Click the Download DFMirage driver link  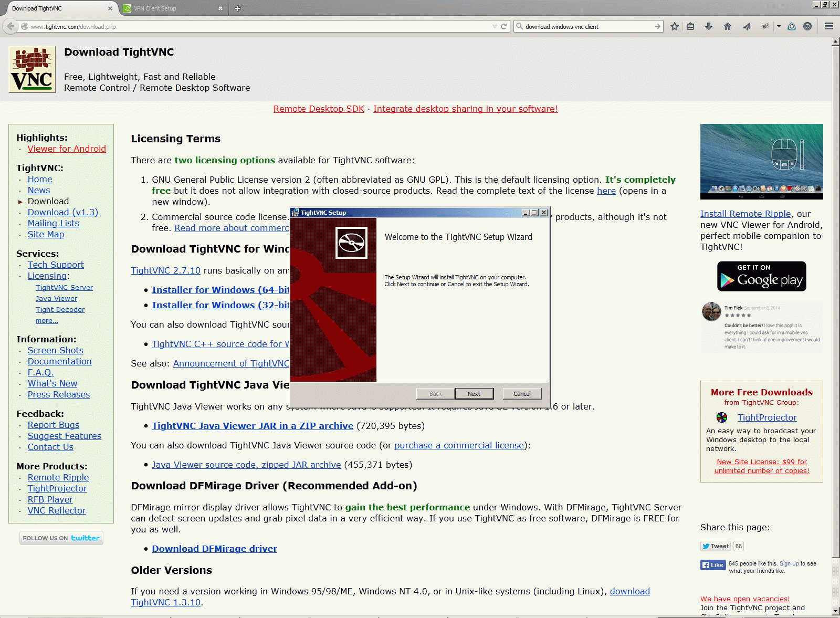point(215,549)
